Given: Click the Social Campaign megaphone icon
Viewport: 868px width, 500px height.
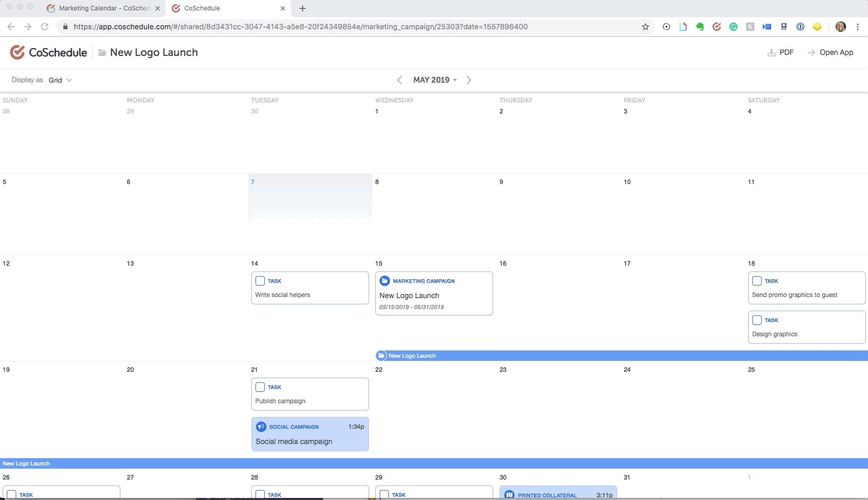Looking at the screenshot, I should [261, 427].
